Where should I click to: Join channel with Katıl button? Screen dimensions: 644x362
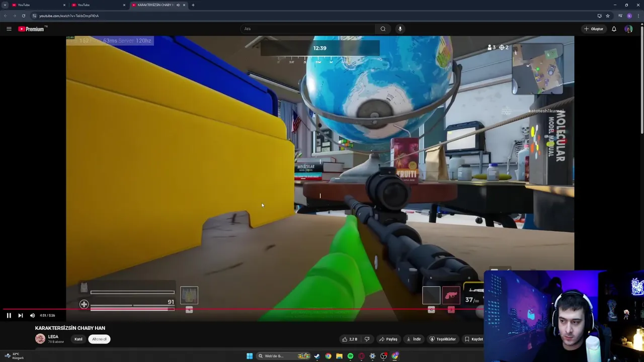[x=78, y=339]
